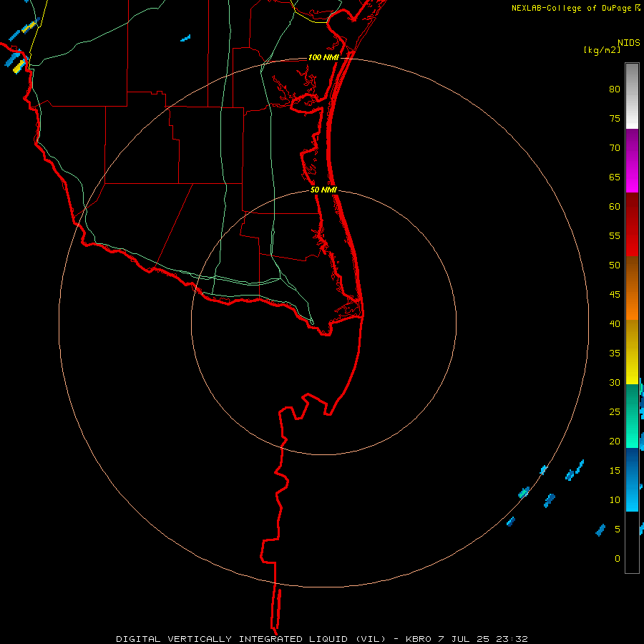Pick the yellow segment of the color scale
This screenshot has height=644, width=644.
click(632, 352)
